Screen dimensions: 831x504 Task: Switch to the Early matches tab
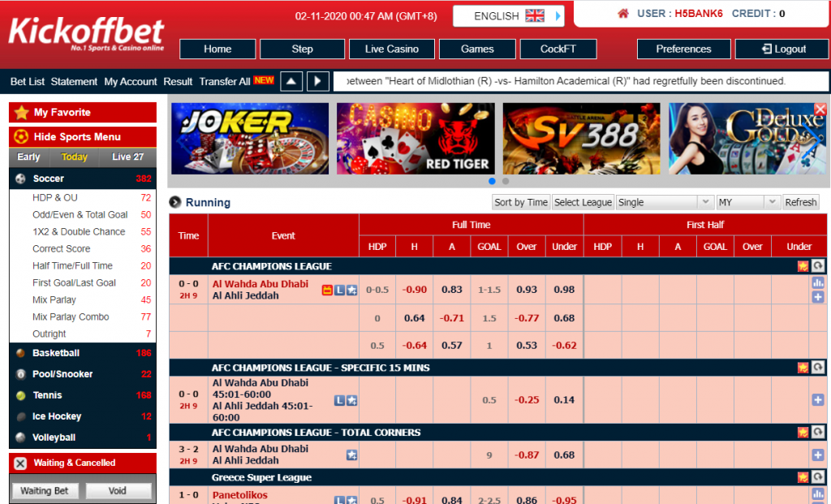click(x=29, y=157)
